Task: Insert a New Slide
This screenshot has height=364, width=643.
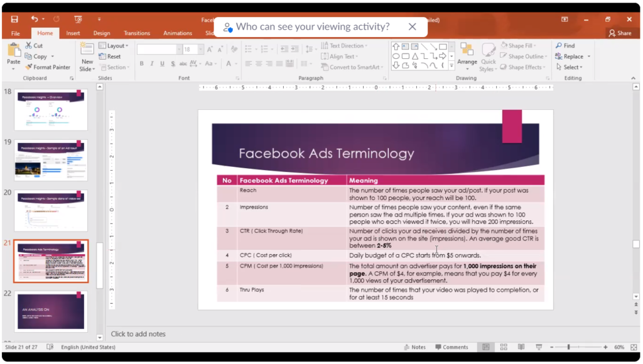Action: 87,55
